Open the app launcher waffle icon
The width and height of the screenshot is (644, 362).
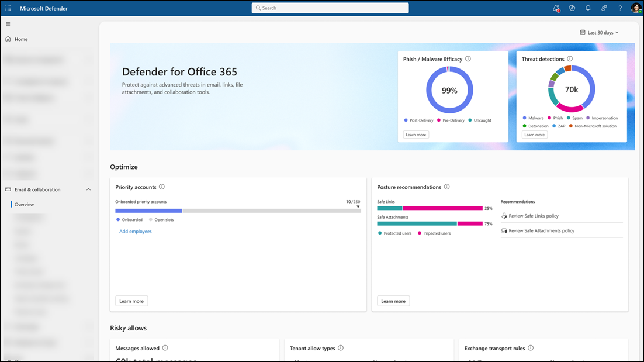[8, 8]
